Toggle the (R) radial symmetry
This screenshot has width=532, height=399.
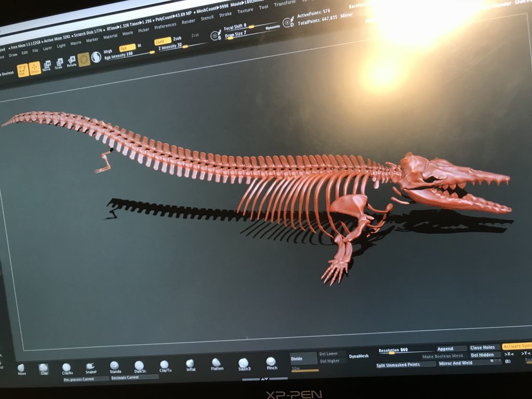click(x=508, y=362)
